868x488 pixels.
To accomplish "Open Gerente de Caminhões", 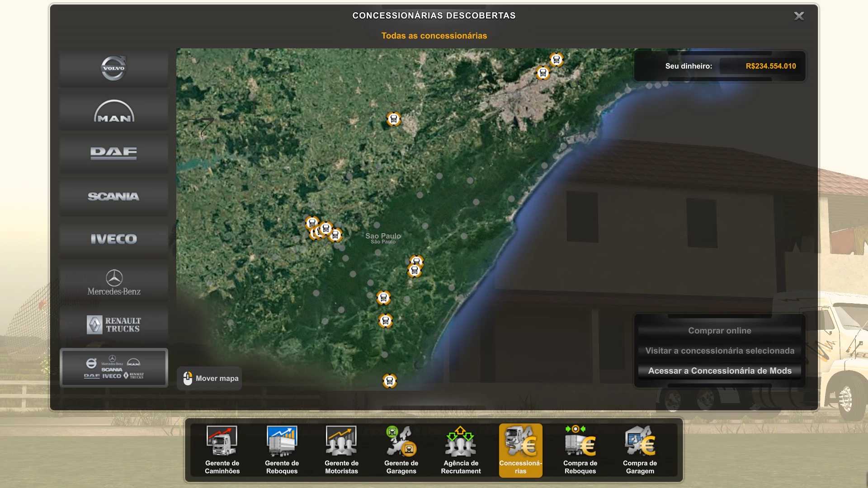I will [x=222, y=450].
